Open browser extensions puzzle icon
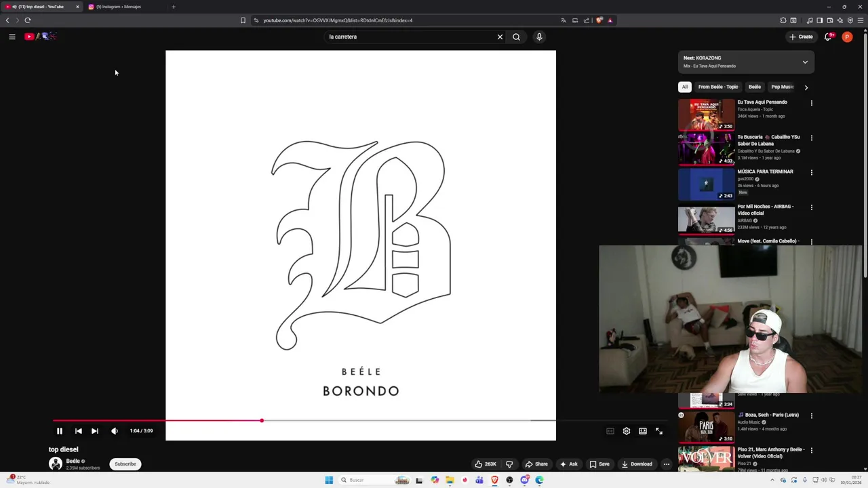The image size is (868, 488). click(x=783, y=20)
